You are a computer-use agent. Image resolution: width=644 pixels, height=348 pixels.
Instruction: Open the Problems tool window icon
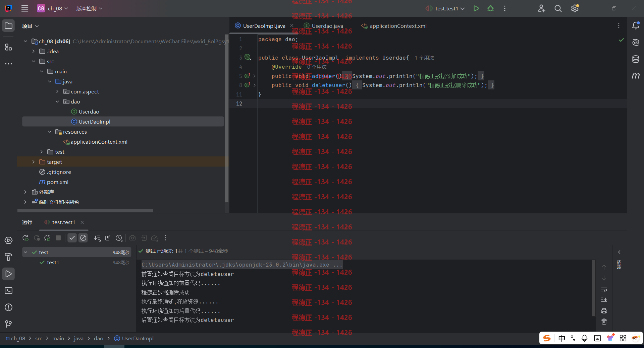point(9,307)
